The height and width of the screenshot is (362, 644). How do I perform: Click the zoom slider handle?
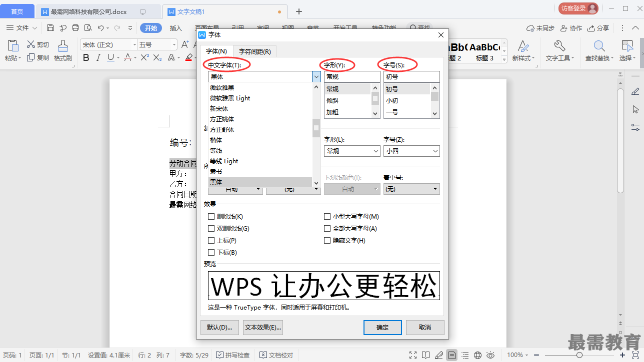pos(579,355)
